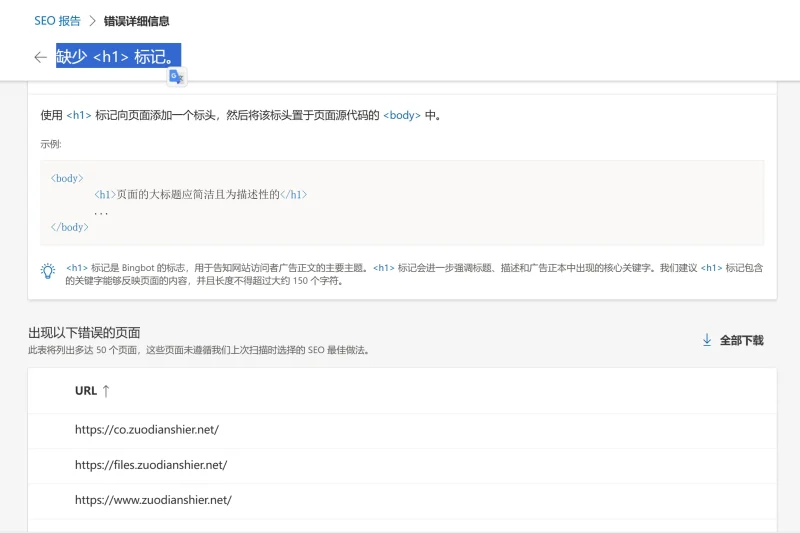Click the 此表将列出多达 50 个页面 description
This screenshot has height=533, width=800.
199,350
